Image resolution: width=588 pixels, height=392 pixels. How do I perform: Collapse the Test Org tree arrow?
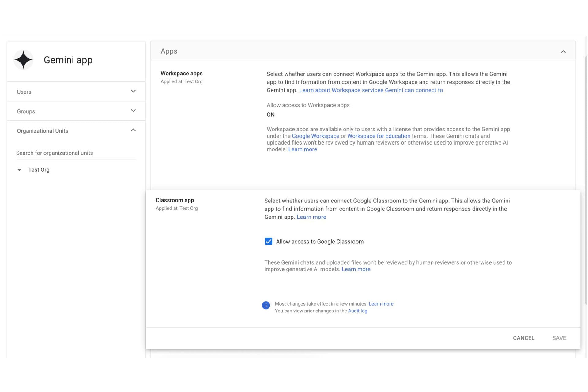(x=19, y=170)
